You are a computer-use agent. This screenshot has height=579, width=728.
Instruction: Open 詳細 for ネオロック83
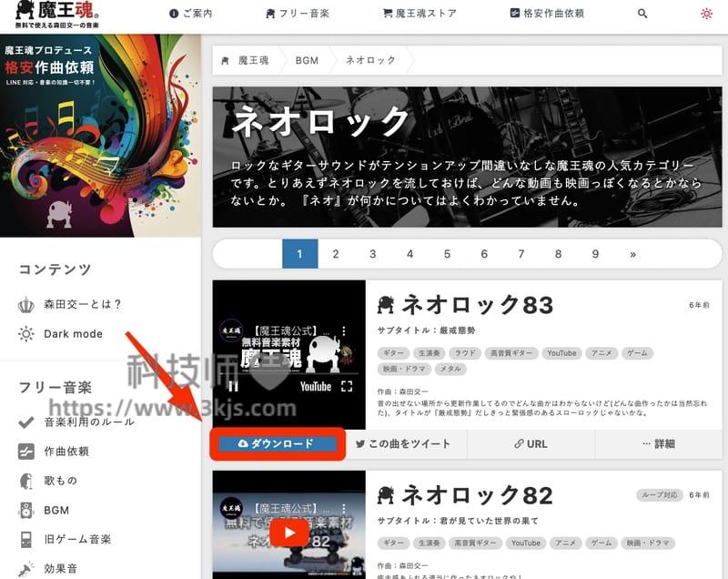click(658, 444)
